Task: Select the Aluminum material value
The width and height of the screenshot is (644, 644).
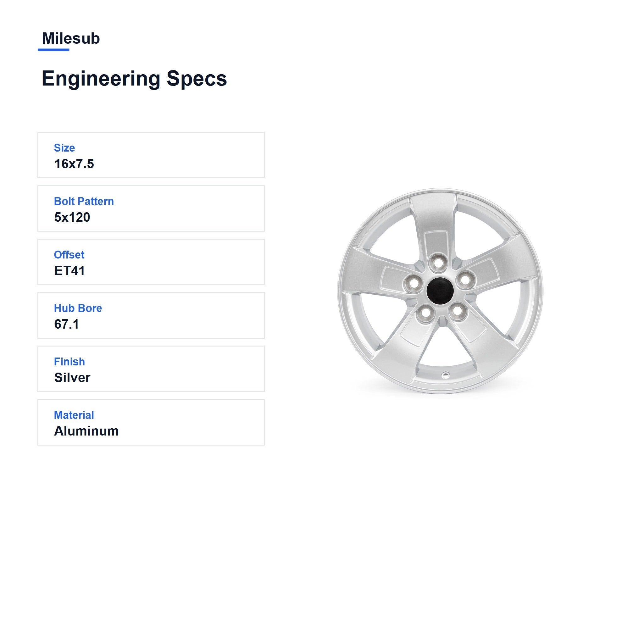Action: click(86, 431)
